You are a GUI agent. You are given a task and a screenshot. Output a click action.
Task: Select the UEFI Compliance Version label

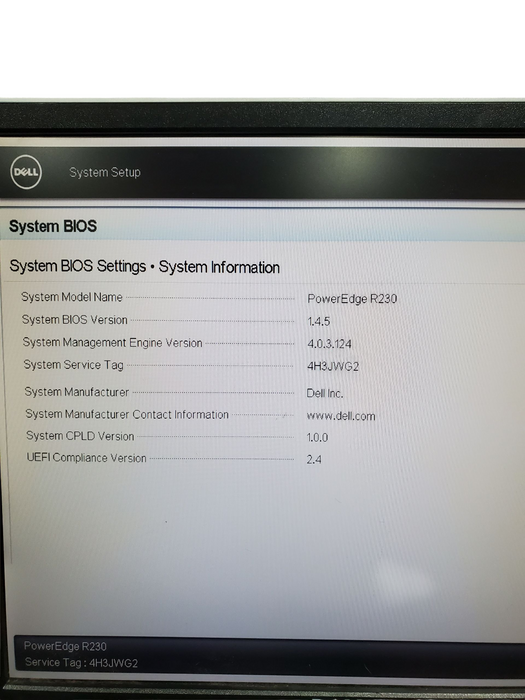point(87,458)
